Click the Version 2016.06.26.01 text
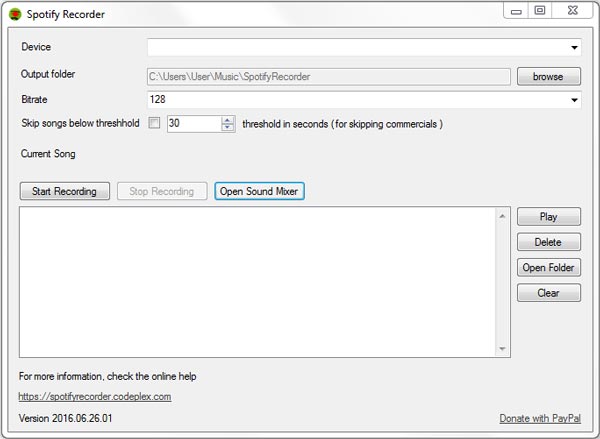600x439 pixels. (x=65, y=418)
